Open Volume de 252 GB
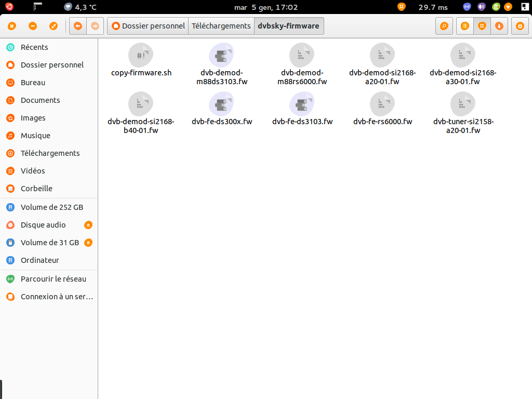Image resolution: width=532 pixels, height=399 pixels. [49, 207]
